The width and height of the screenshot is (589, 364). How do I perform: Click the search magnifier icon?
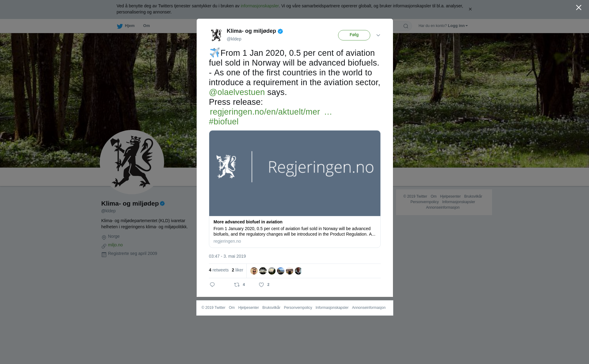pos(406,26)
